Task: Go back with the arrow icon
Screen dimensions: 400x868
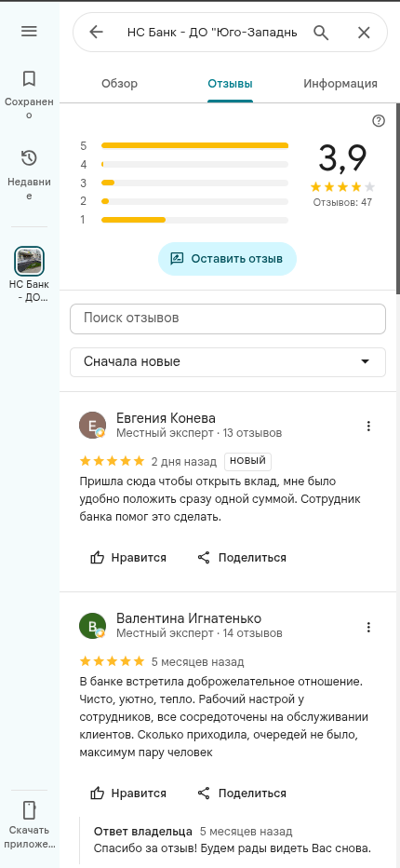Action: [96, 32]
